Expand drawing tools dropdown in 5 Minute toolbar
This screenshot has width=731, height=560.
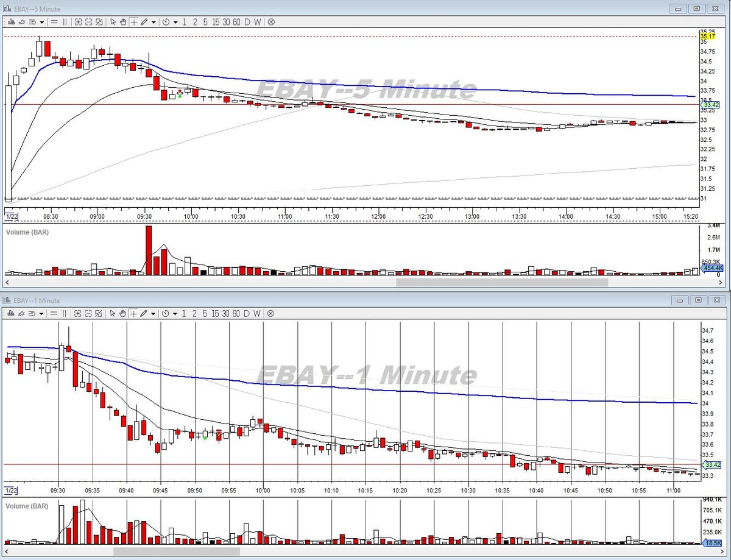[154, 22]
